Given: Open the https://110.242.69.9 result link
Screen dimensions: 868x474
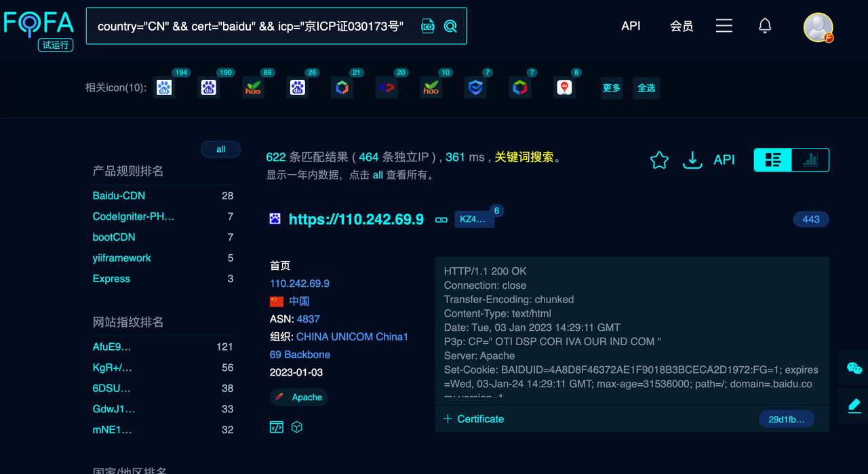Looking at the screenshot, I should click(356, 219).
